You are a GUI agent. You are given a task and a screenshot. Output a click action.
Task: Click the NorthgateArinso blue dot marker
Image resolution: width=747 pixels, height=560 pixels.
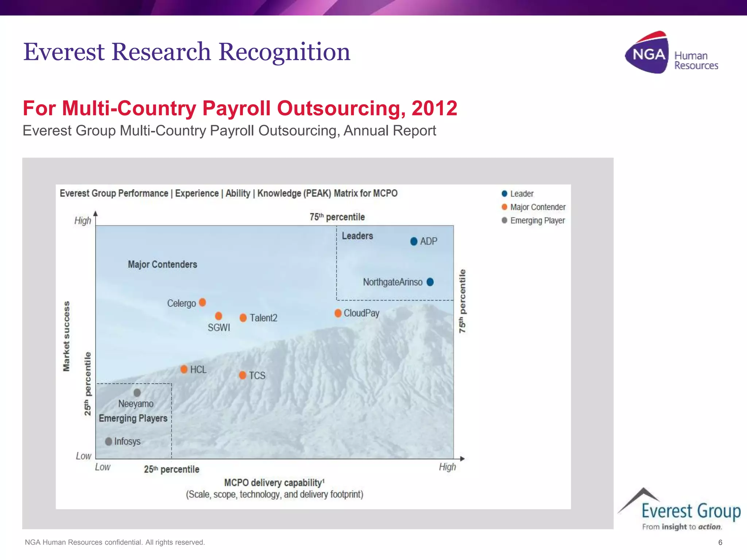click(430, 282)
